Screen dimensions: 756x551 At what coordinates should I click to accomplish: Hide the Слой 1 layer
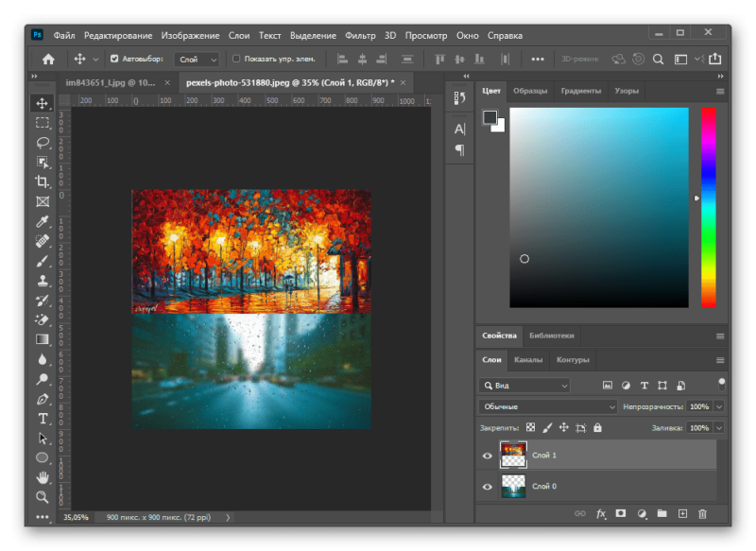[488, 456]
